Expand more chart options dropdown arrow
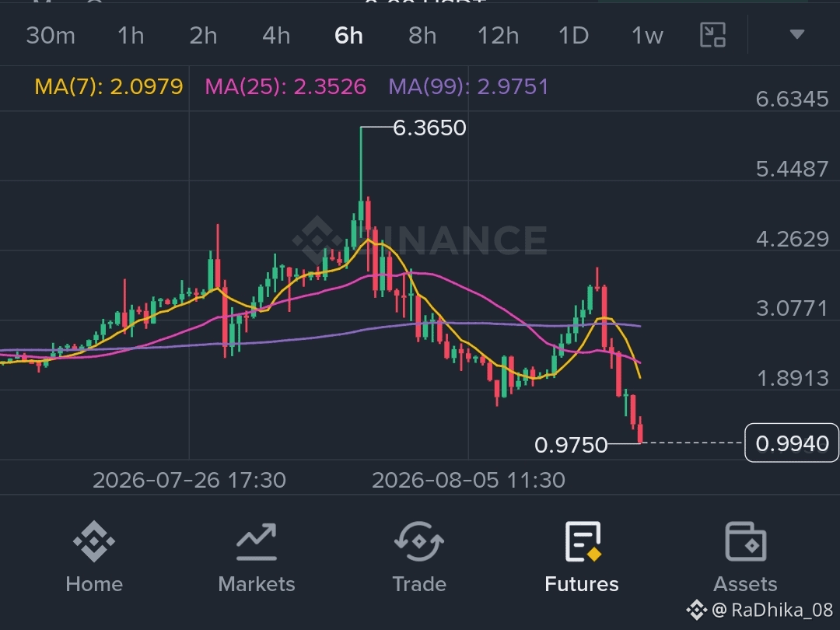 (x=797, y=35)
